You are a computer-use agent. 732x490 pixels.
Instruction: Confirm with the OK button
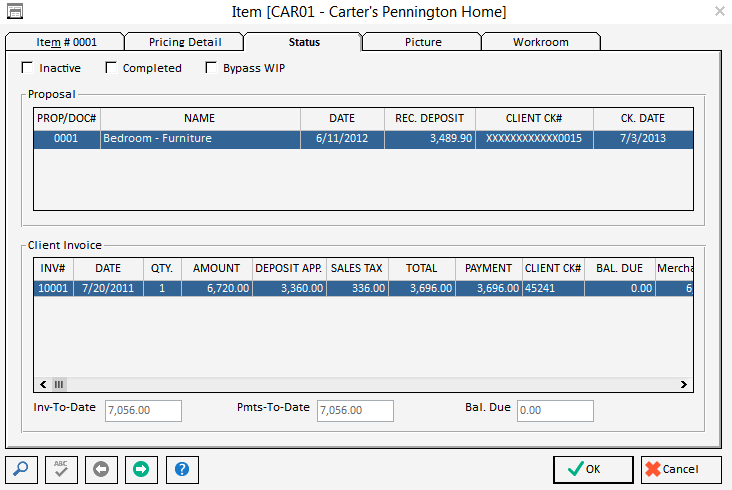pos(593,469)
